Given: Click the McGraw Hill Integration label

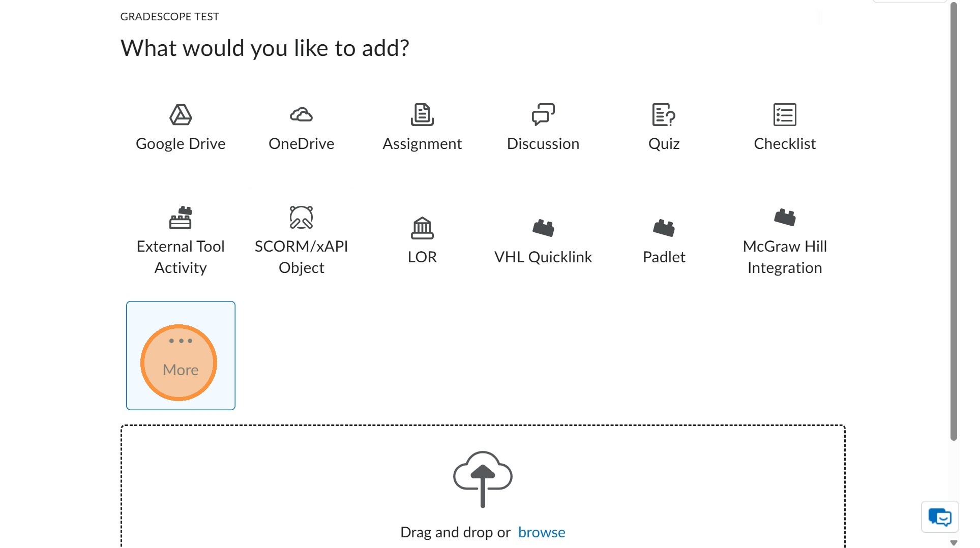Looking at the screenshot, I should click(785, 257).
